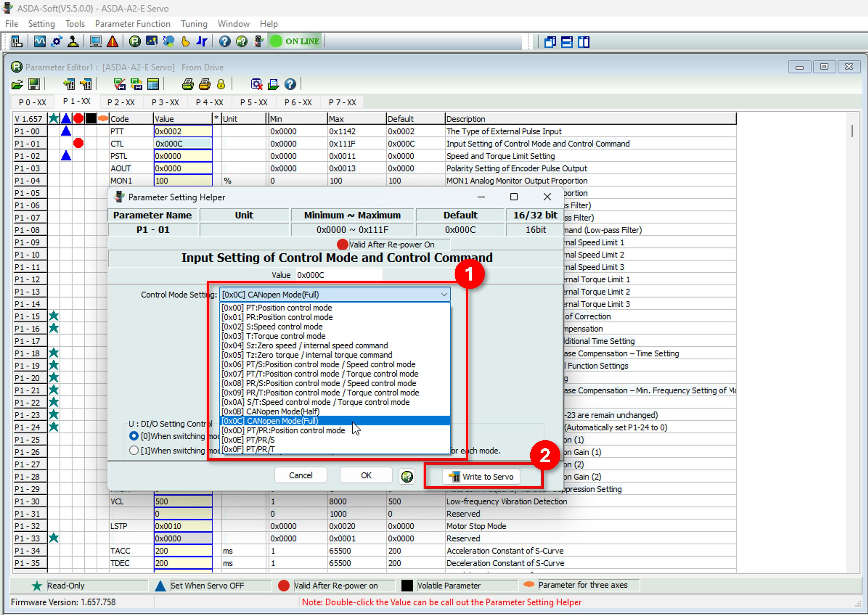
Task: Click the Write to Servo button
Action: (481, 476)
